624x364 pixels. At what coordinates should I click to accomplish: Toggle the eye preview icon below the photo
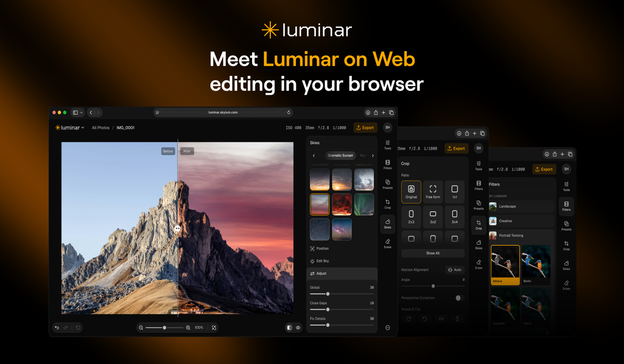pos(298,328)
